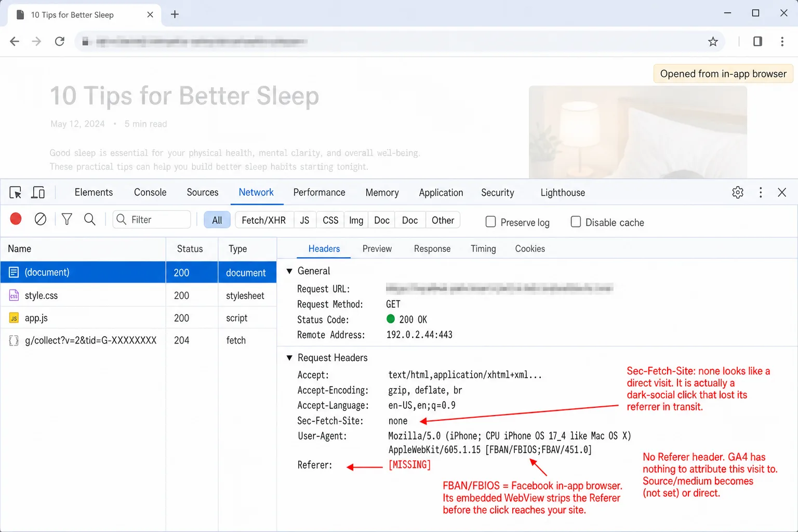This screenshot has height=532, width=798.
Task: Switch to the Elements tab
Action: click(x=94, y=193)
